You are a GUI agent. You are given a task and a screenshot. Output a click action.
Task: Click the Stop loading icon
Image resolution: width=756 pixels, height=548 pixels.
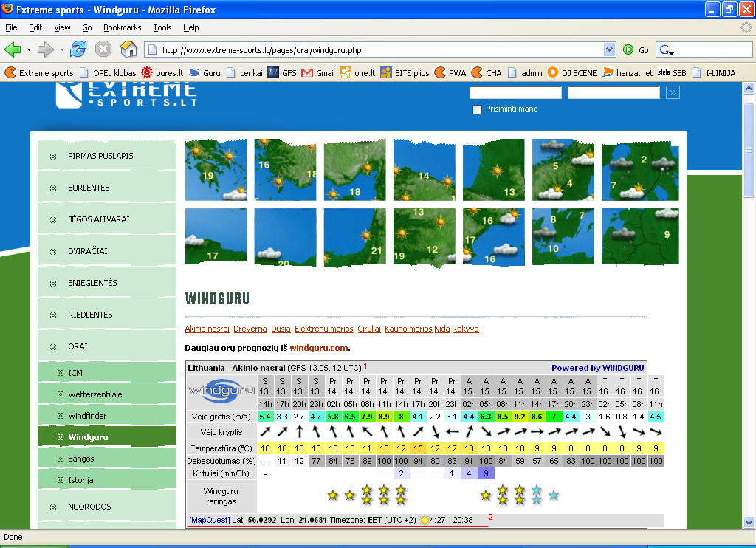103,49
